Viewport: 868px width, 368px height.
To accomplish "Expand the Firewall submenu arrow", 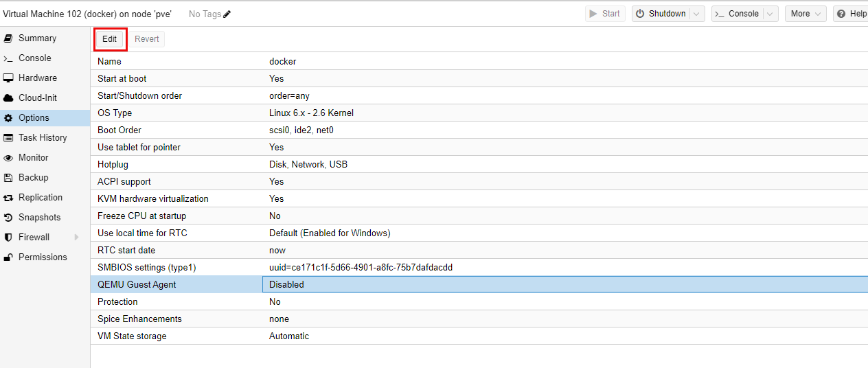I will coord(76,238).
